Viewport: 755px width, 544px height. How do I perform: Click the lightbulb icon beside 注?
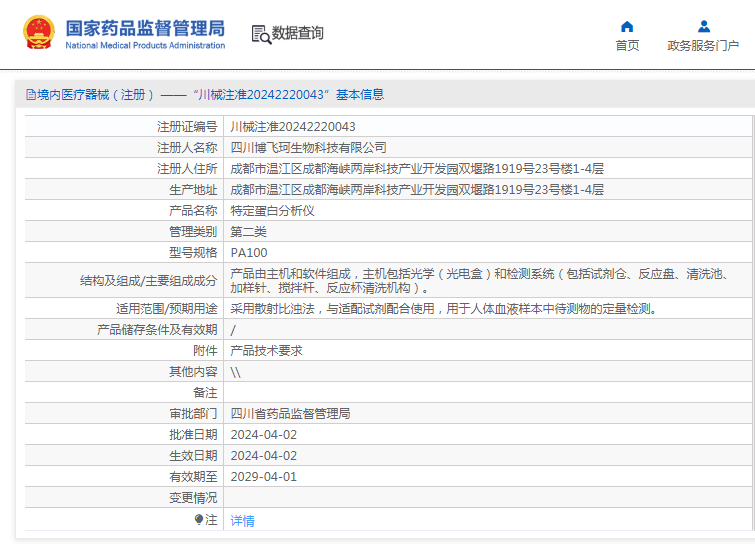click(x=199, y=519)
